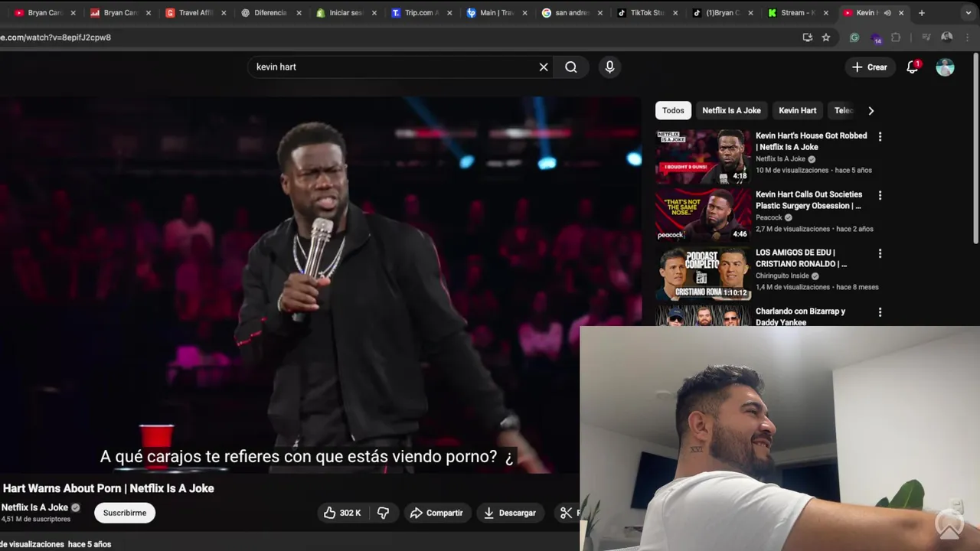Open options for Kevin Hart's House Got Robbed
The image size is (980, 551).
880,137
